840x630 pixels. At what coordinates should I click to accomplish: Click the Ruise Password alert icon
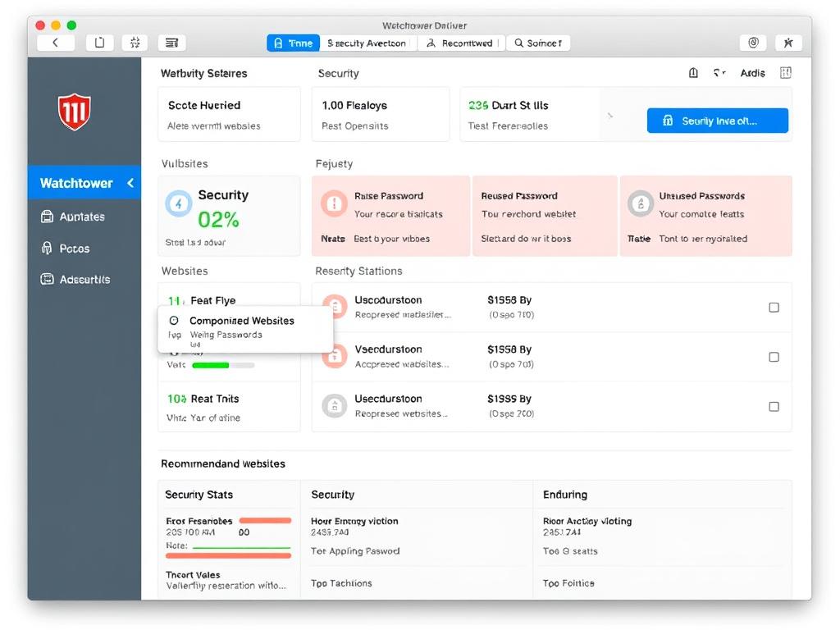[335, 203]
